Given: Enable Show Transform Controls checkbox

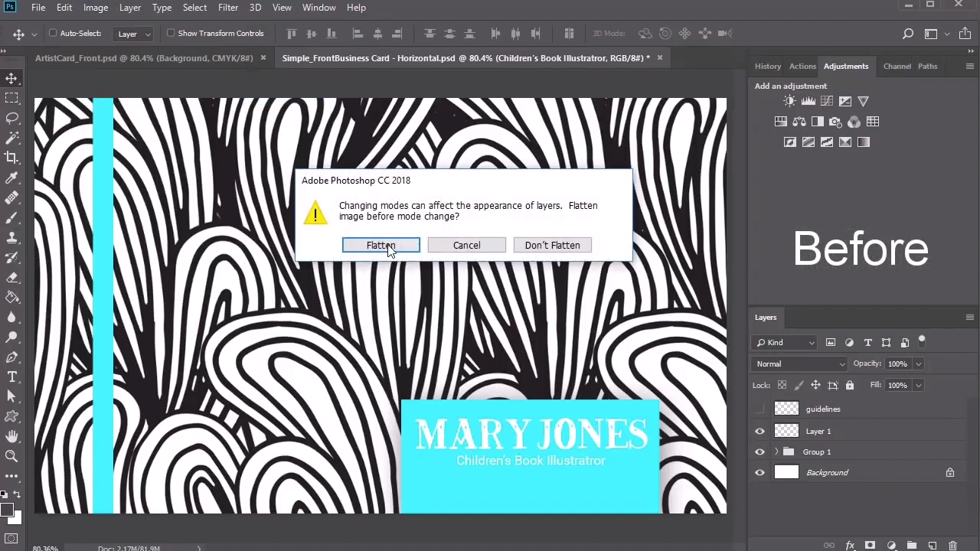Looking at the screenshot, I should [171, 33].
